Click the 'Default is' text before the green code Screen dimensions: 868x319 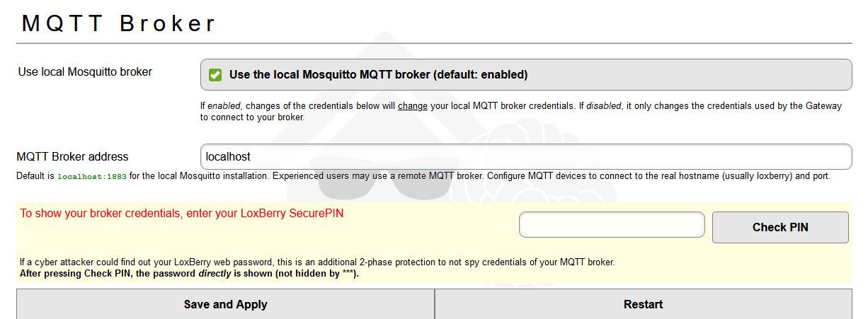point(35,175)
